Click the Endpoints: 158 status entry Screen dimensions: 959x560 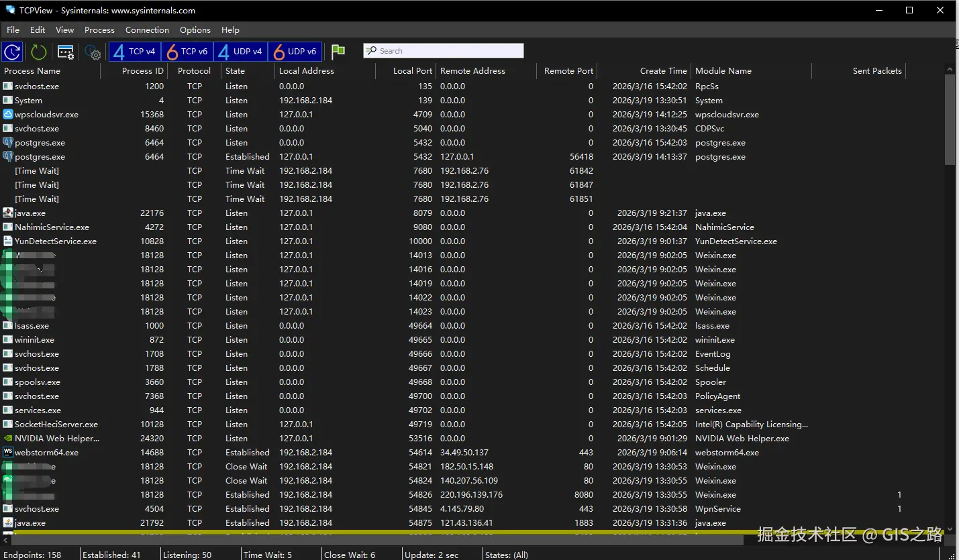click(32, 555)
